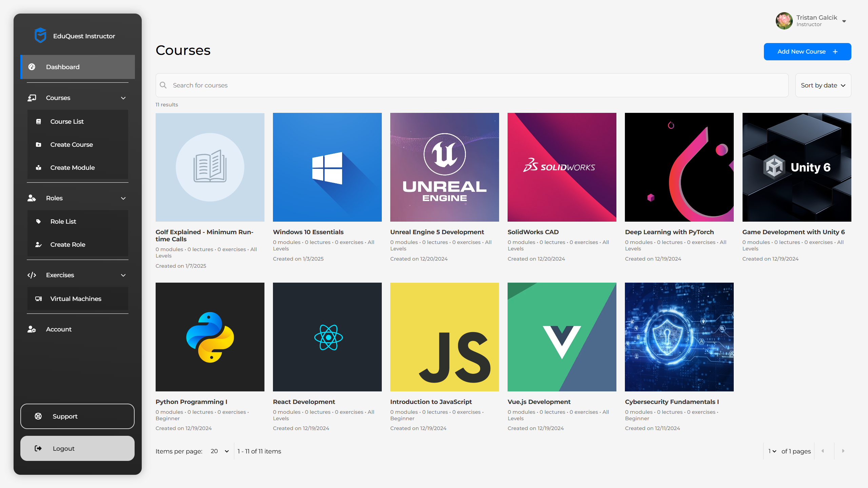Viewport: 868px width, 488px height.
Task: Click the Virtual Machines computer icon
Action: point(39,299)
